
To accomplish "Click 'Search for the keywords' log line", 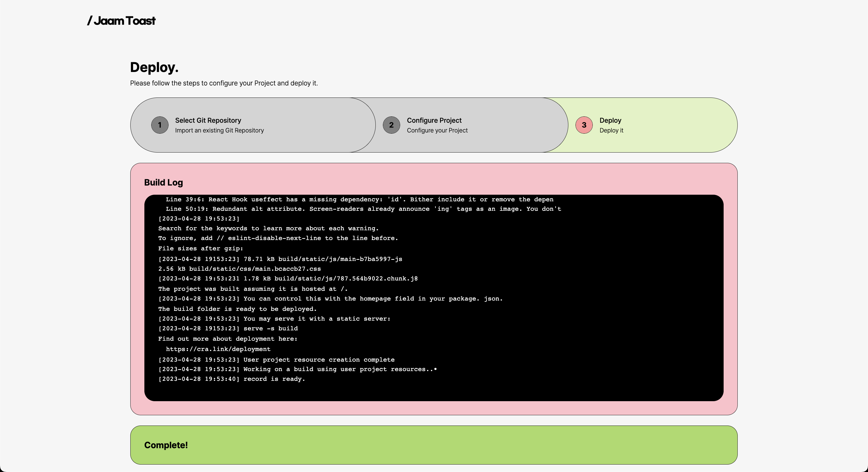I will click(x=268, y=228).
